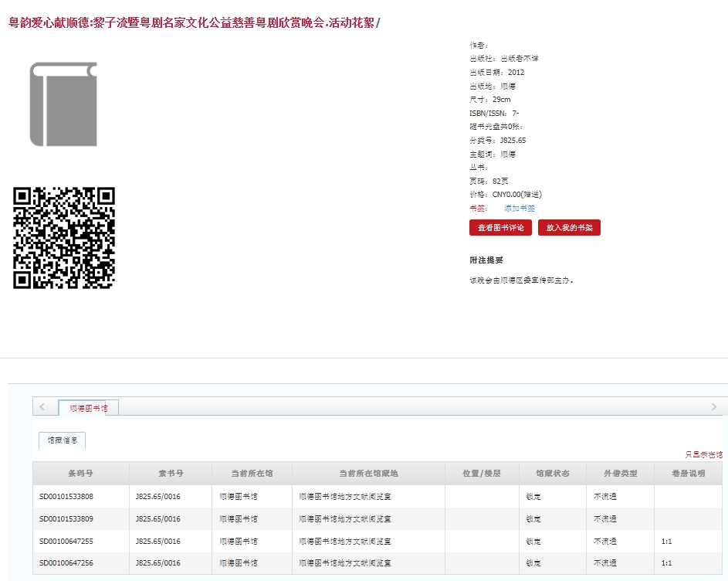Click the 出版地 顺德 line
Viewport: 728px width, 581px height.
(x=493, y=86)
